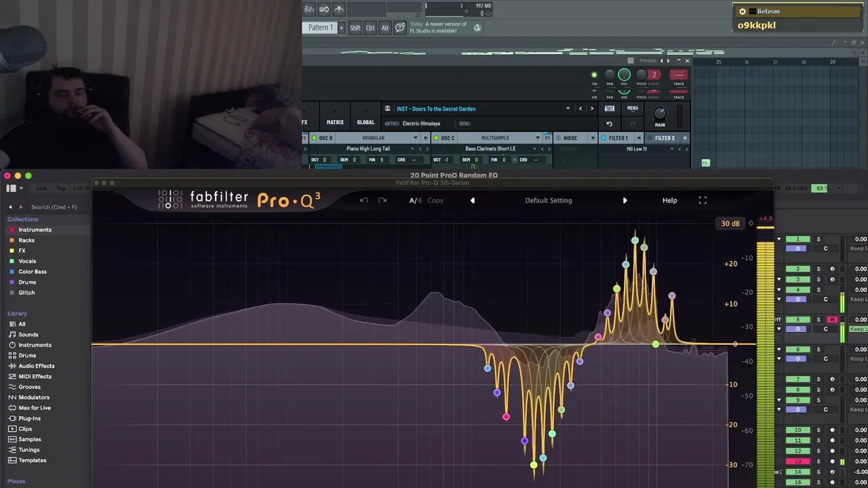868x488 pixels.
Task: Click the Alt button in FL toolbar
Action: 385,28
